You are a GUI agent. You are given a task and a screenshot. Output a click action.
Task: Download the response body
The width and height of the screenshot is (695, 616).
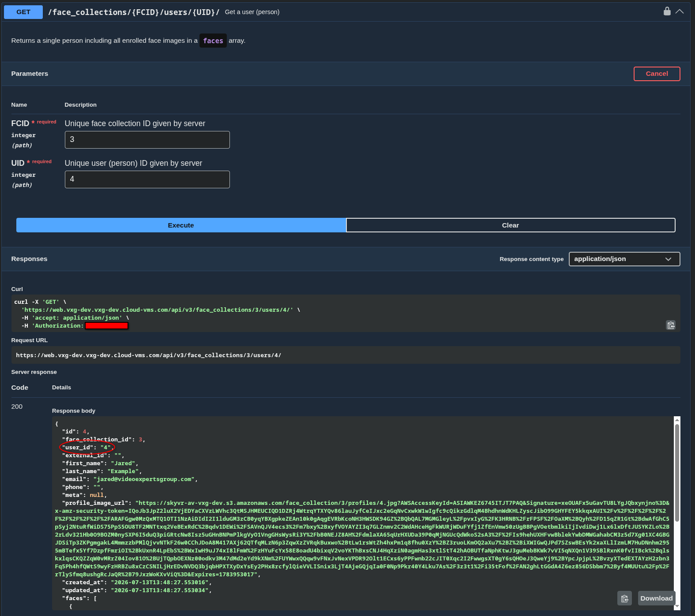(656, 598)
